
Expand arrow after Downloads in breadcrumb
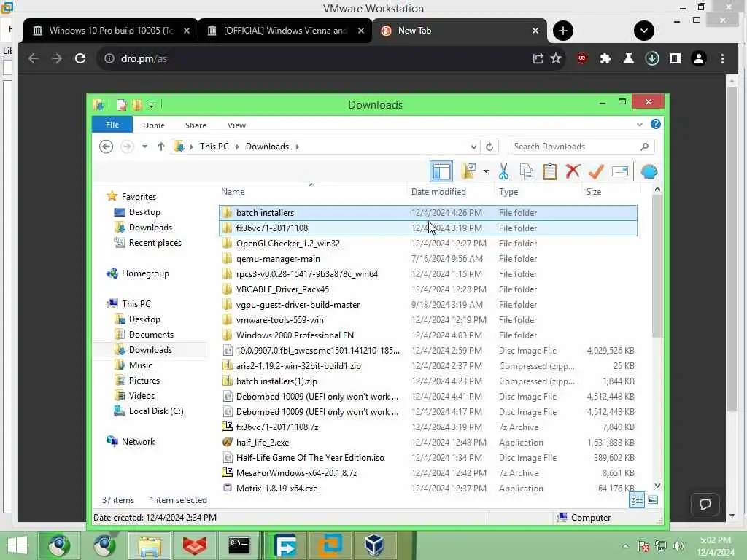(x=298, y=147)
